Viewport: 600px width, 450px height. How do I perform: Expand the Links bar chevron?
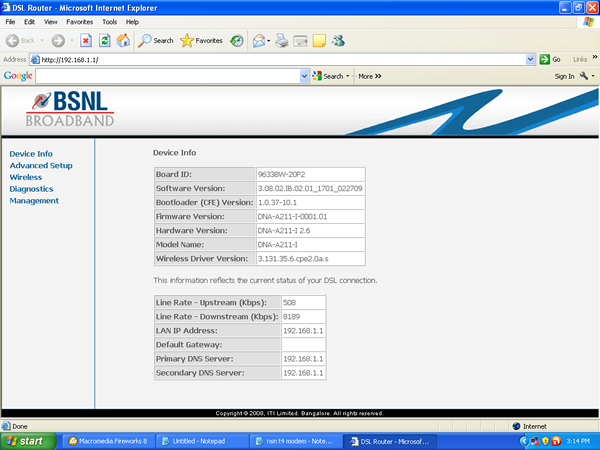click(x=595, y=57)
